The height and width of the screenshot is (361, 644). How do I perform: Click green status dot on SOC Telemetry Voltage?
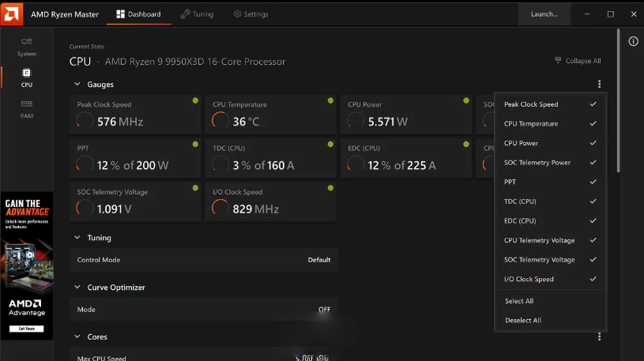pyautogui.click(x=195, y=188)
